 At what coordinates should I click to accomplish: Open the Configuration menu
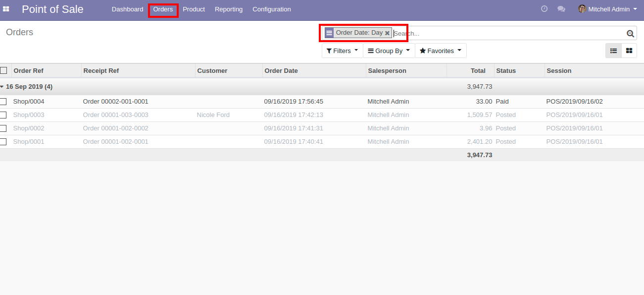point(272,9)
